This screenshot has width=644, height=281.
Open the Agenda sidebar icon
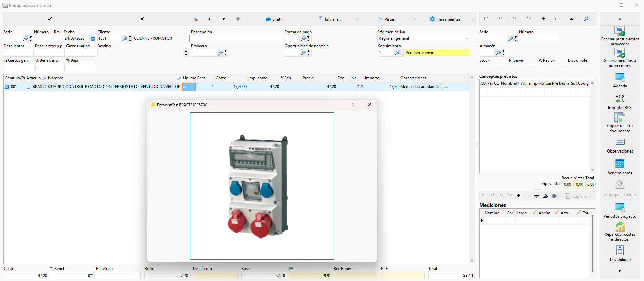coord(620,78)
